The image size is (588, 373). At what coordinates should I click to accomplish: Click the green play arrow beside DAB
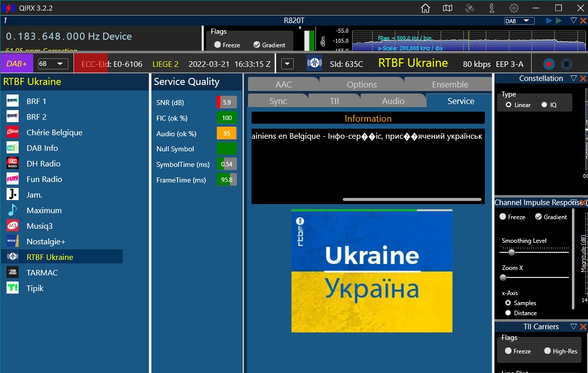(x=559, y=21)
